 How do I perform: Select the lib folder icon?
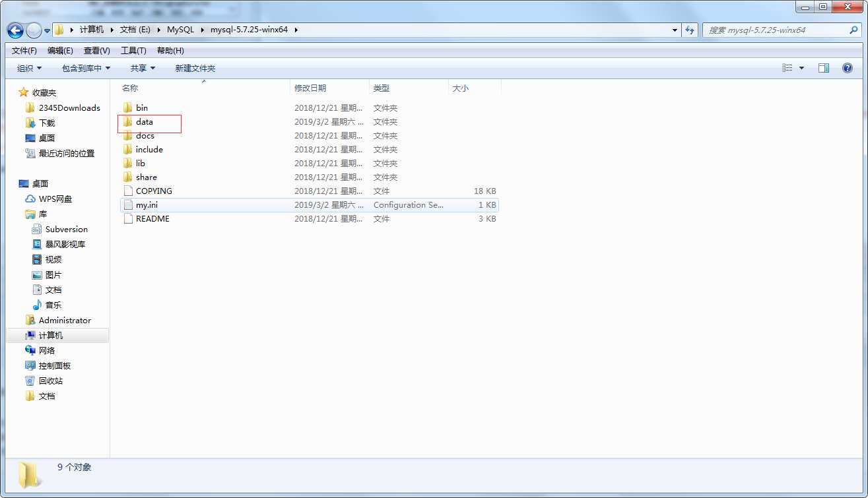tap(128, 163)
